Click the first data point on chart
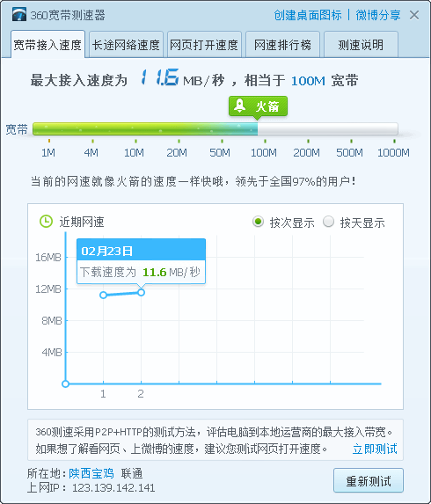 click(103, 295)
